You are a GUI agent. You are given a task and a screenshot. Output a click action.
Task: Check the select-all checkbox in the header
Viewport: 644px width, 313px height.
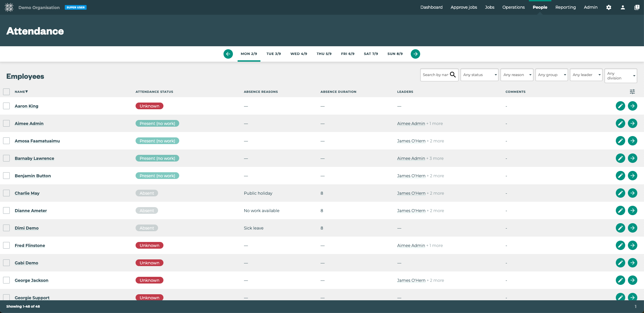tap(6, 91)
